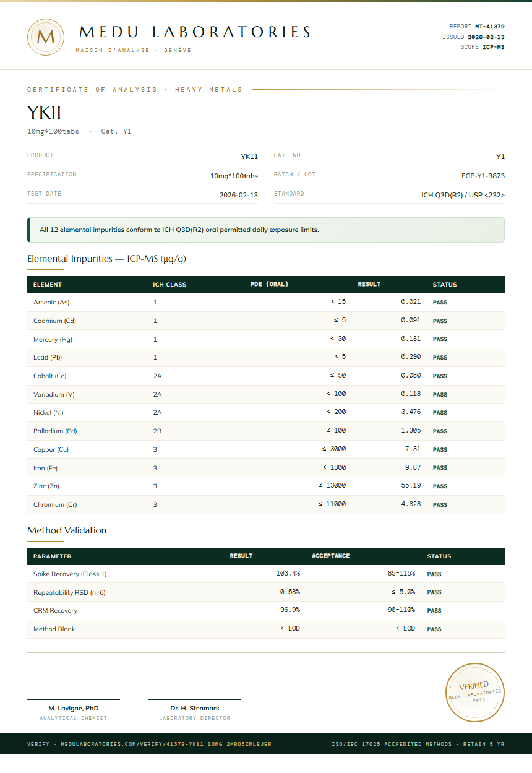
Task: Click the ELEMENT column header
Action: coord(48,285)
